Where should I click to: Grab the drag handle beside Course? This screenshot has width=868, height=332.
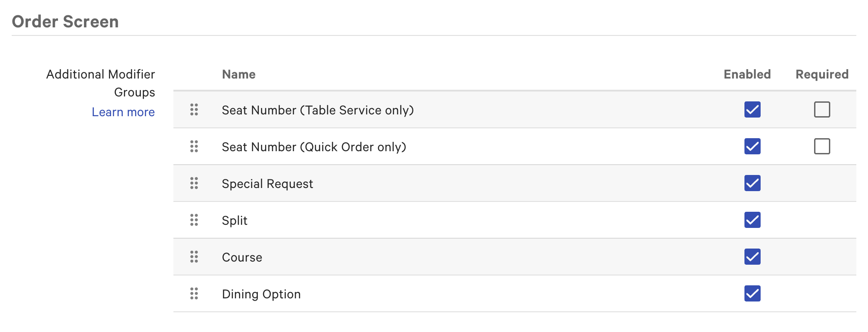pos(194,257)
